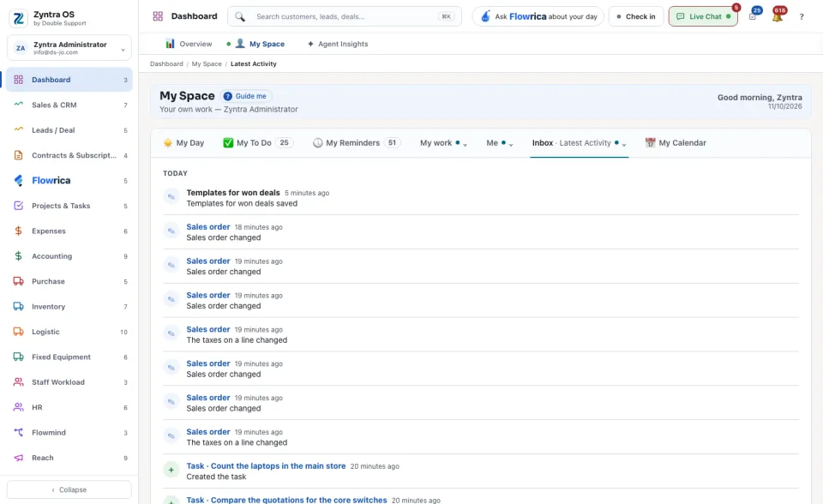Click edit icon of Templates for won deals entry

(x=171, y=197)
